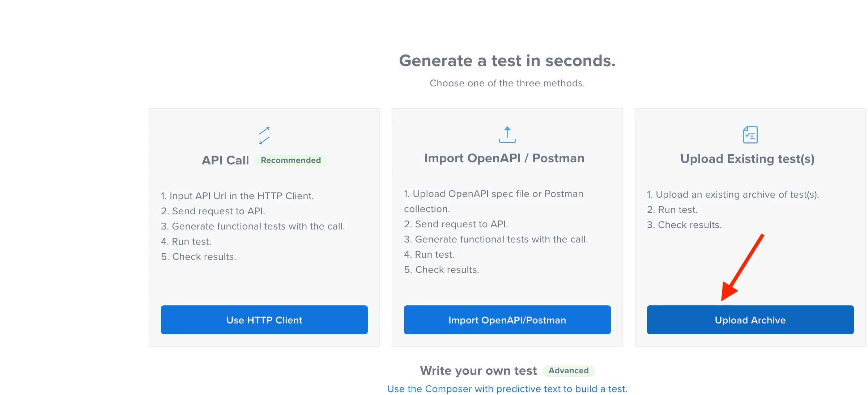This screenshot has width=868, height=395.
Task: Click the red arrow annotation
Action: [x=742, y=267]
